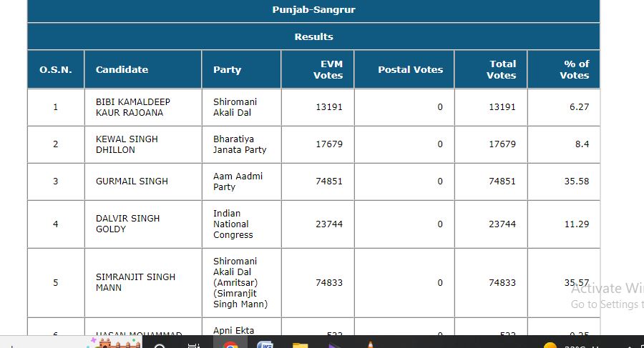Click the Party column header
644x348 pixels.
point(227,69)
